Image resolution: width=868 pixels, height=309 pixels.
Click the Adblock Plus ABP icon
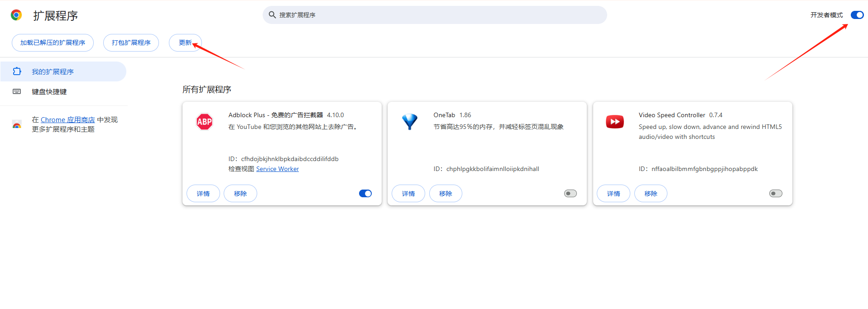pyautogui.click(x=205, y=122)
